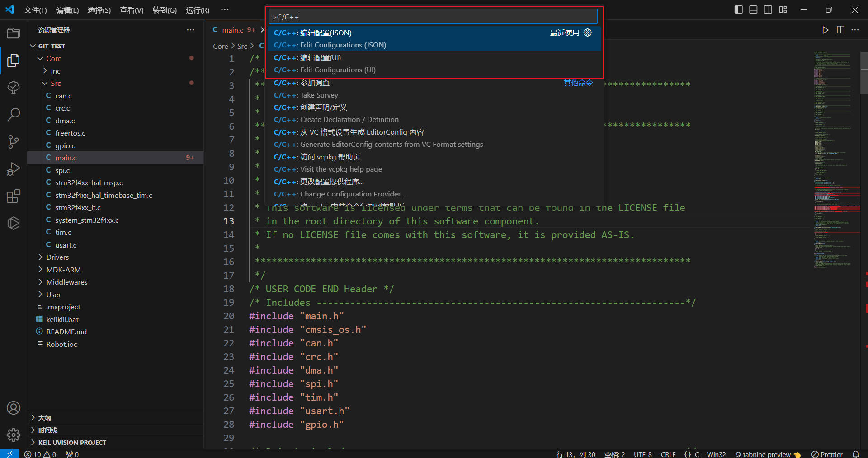Open the 文件(F) menu

tap(35, 10)
